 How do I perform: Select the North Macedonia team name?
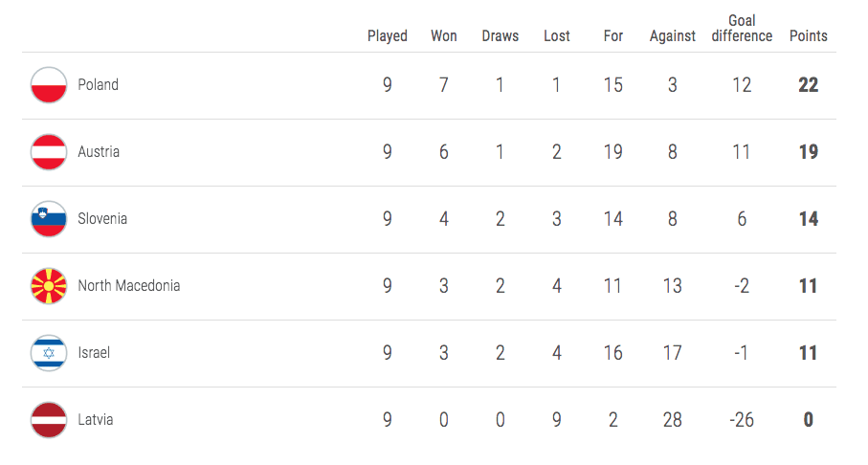tap(129, 286)
